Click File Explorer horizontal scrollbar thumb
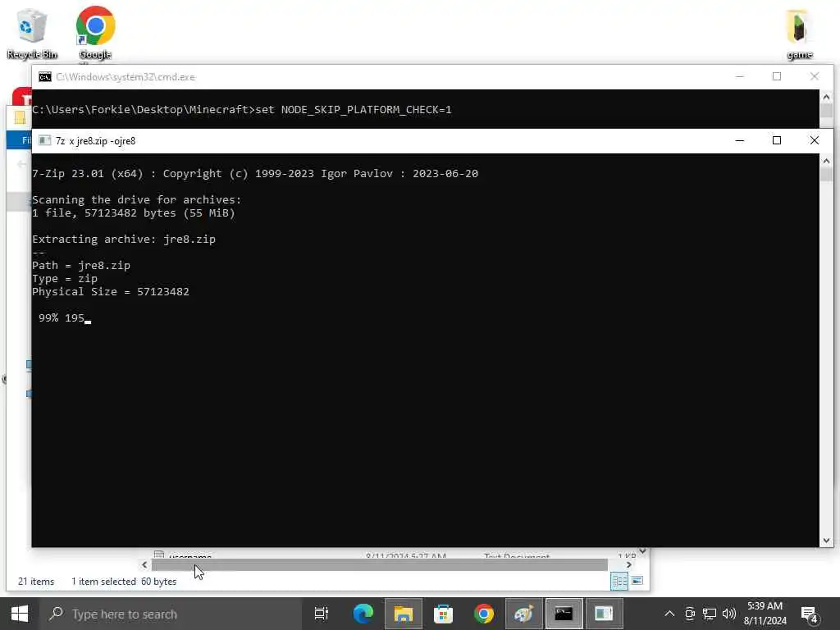 pos(379,564)
